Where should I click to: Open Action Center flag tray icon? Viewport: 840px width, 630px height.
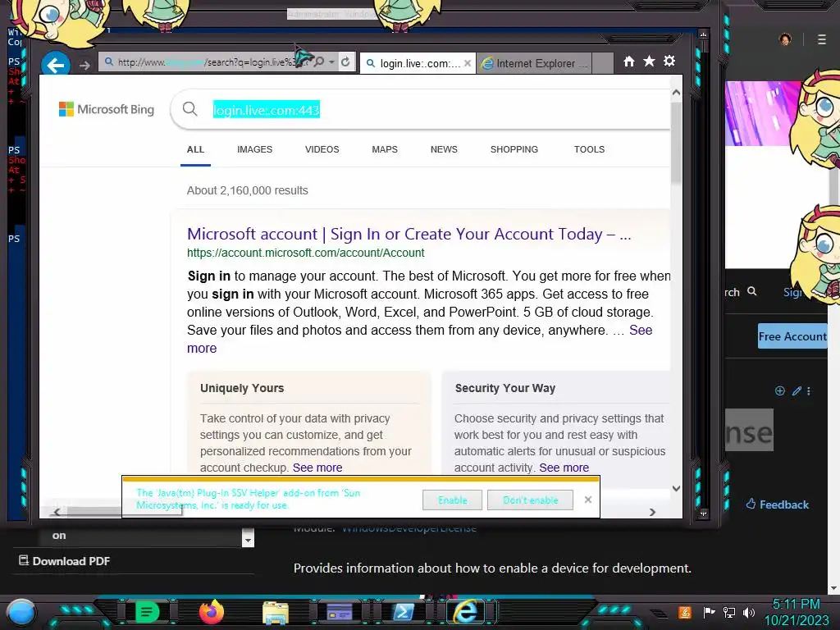point(710,612)
